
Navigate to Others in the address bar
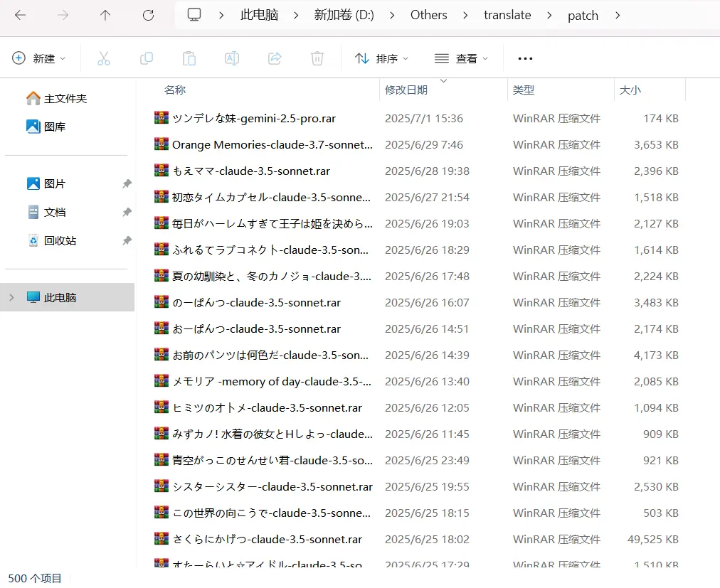429,15
